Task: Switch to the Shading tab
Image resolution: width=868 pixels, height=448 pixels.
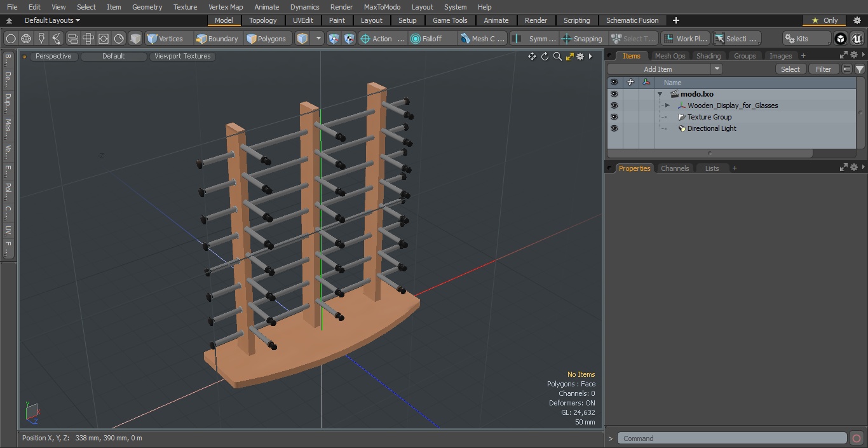Action: click(x=709, y=56)
